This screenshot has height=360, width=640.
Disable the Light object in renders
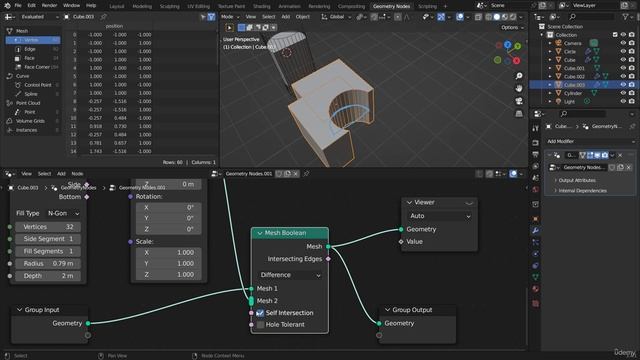[x=632, y=101]
